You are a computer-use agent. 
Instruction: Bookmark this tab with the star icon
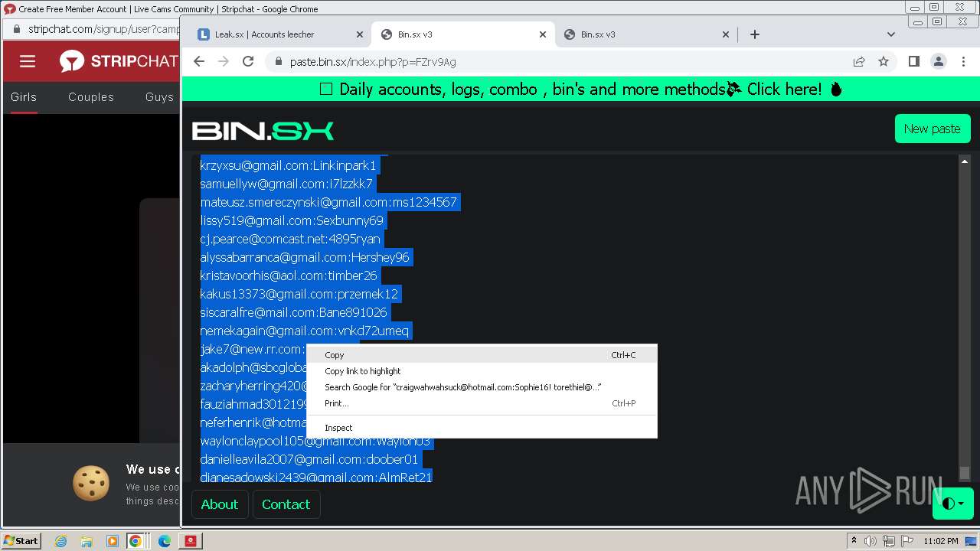point(884,61)
